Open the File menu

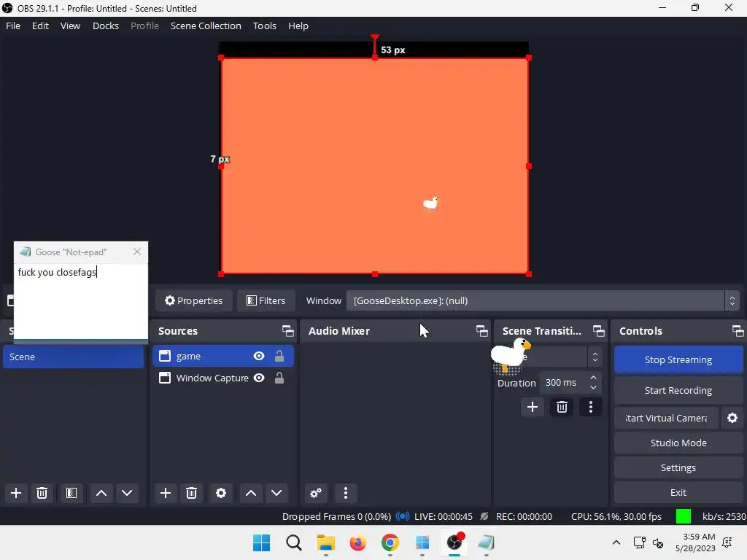click(13, 26)
